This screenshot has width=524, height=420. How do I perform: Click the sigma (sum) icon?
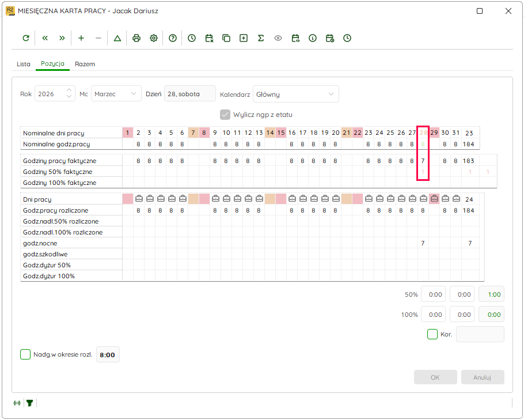(x=261, y=38)
